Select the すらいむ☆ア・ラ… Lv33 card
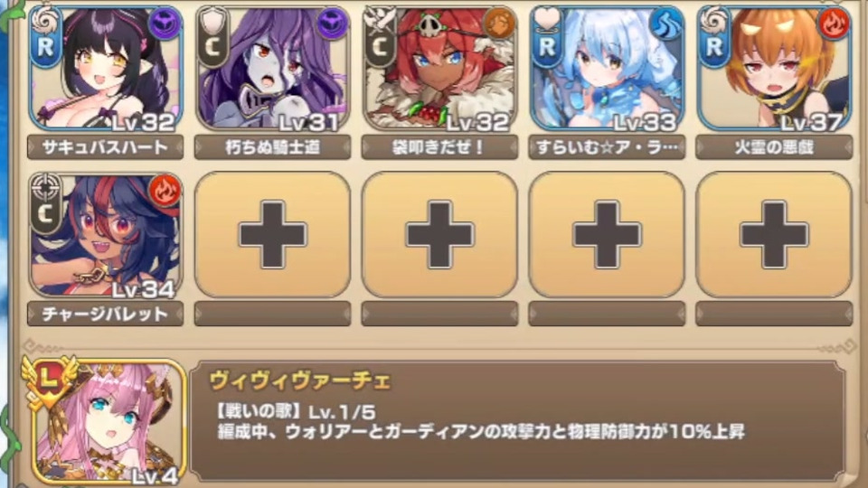The width and height of the screenshot is (868, 488). click(x=607, y=68)
